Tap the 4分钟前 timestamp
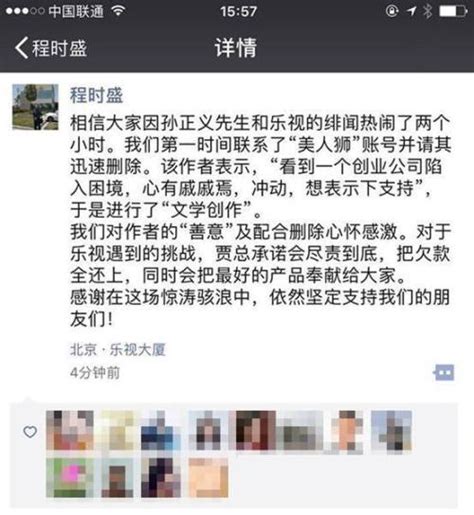 coord(95,373)
